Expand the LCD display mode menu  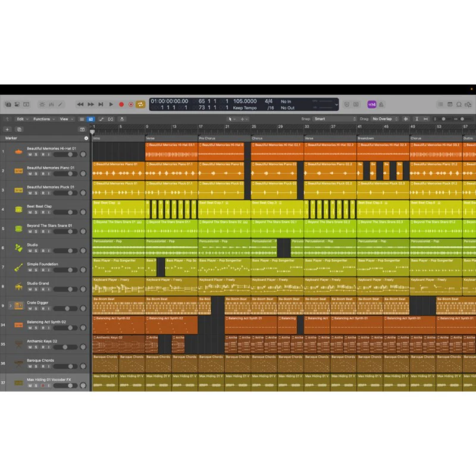336,105
